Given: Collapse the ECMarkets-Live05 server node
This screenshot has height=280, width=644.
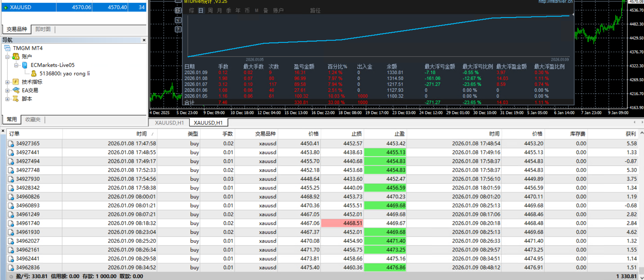Looking at the screenshot, I should [16, 65].
